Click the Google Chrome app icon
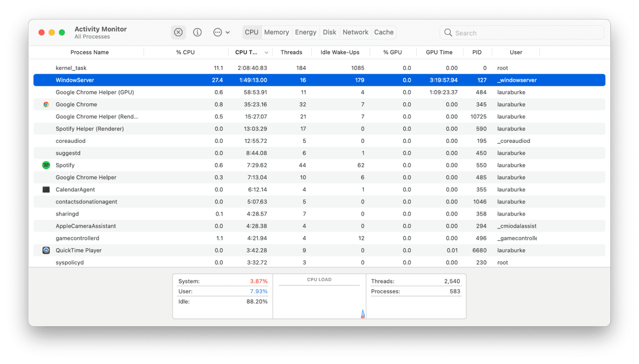The height and width of the screenshot is (364, 639). click(46, 104)
